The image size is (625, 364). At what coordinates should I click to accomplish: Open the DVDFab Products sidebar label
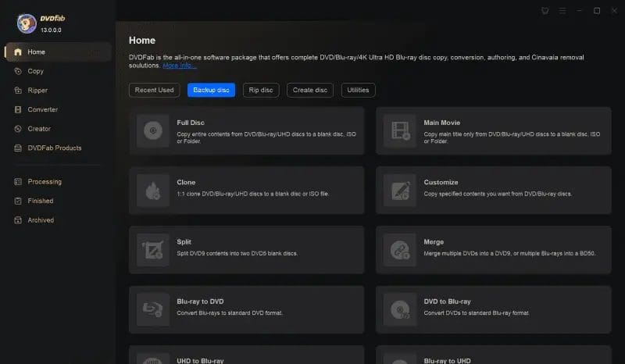coord(55,148)
